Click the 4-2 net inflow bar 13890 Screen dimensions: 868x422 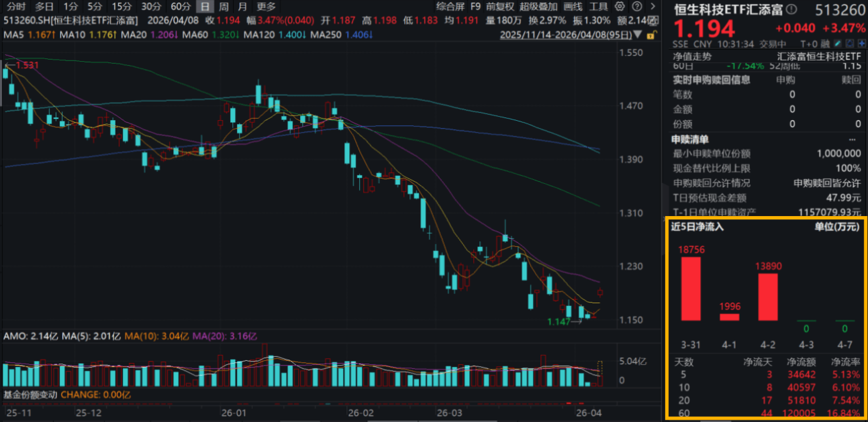point(768,297)
